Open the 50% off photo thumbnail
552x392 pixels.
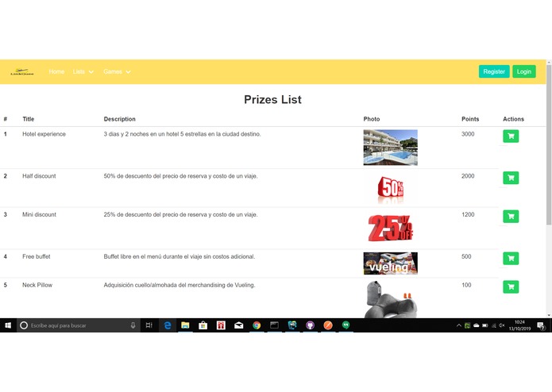click(x=391, y=189)
